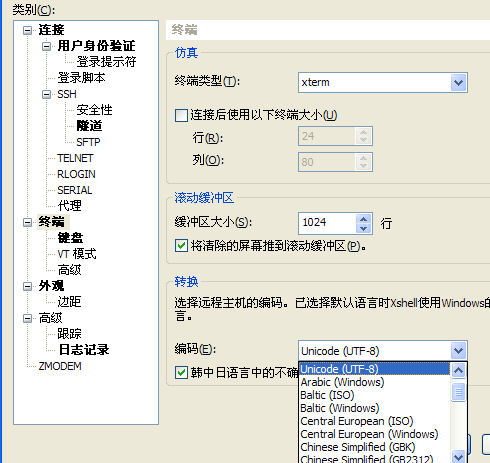Open the 编码 dropdown arrow

point(459,350)
